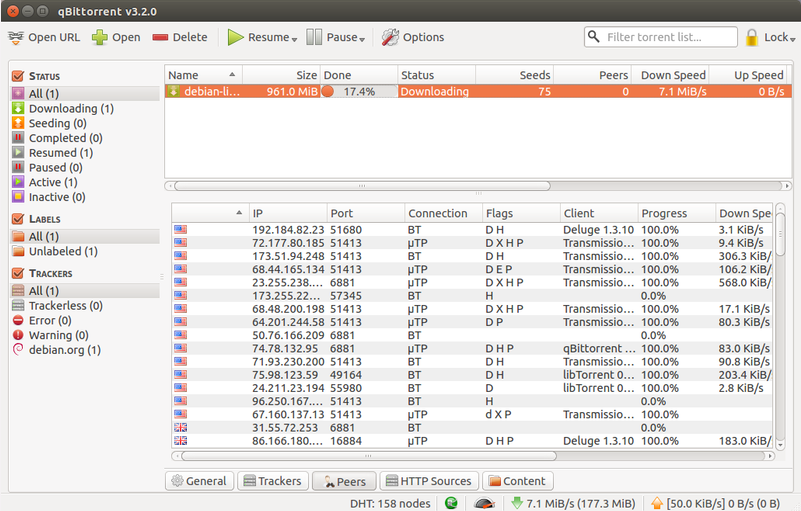Open the Pause dropdown arrow

pos(362,39)
